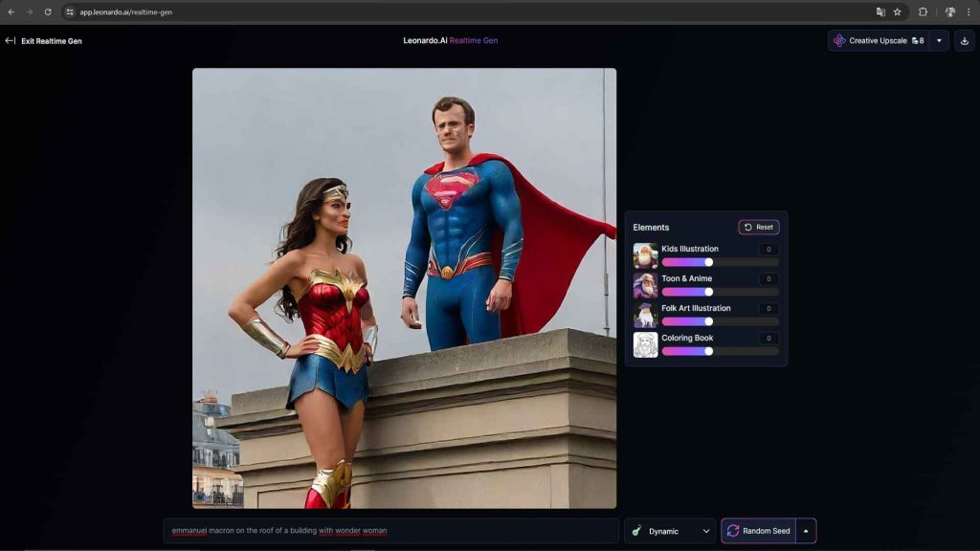Expand the Random Seed options arrow
This screenshot has height=551, width=980.
(x=806, y=531)
